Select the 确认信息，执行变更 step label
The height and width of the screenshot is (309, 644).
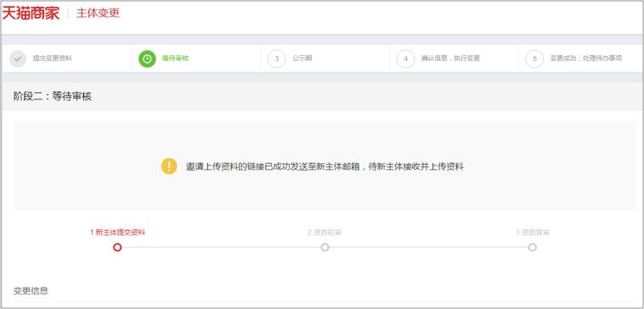450,59
